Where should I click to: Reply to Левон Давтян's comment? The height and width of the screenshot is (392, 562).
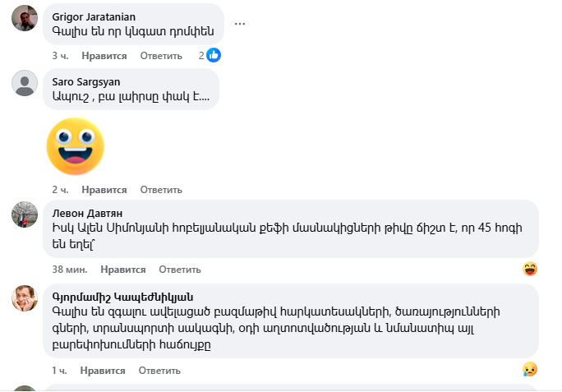pos(179,270)
